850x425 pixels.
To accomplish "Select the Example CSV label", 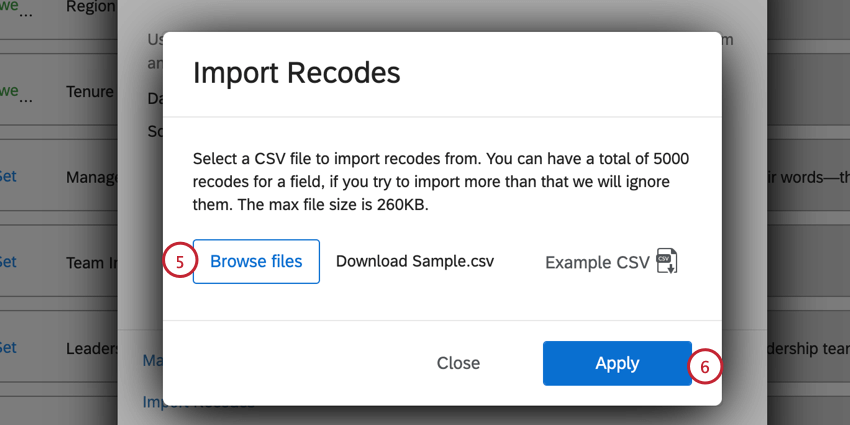I will 597,262.
